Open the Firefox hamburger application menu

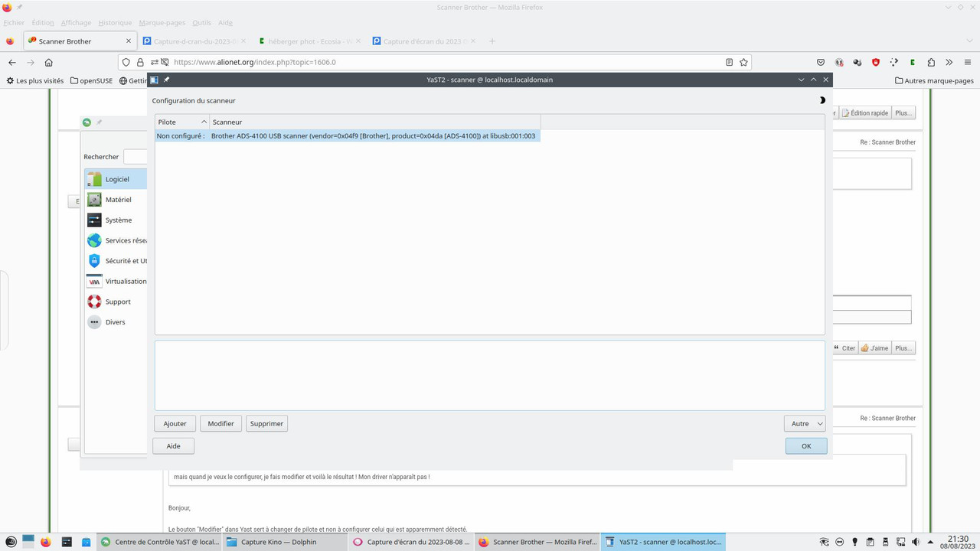point(968,62)
